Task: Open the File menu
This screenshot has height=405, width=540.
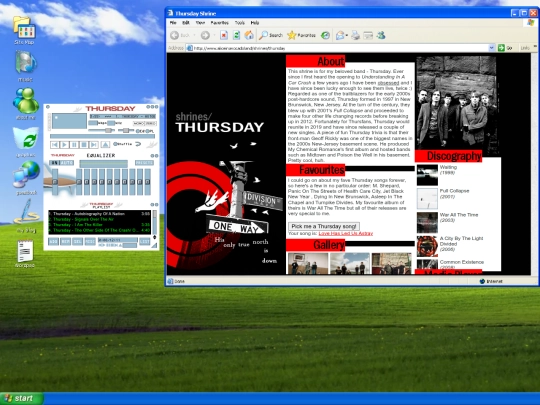Action: pyautogui.click(x=173, y=23)
